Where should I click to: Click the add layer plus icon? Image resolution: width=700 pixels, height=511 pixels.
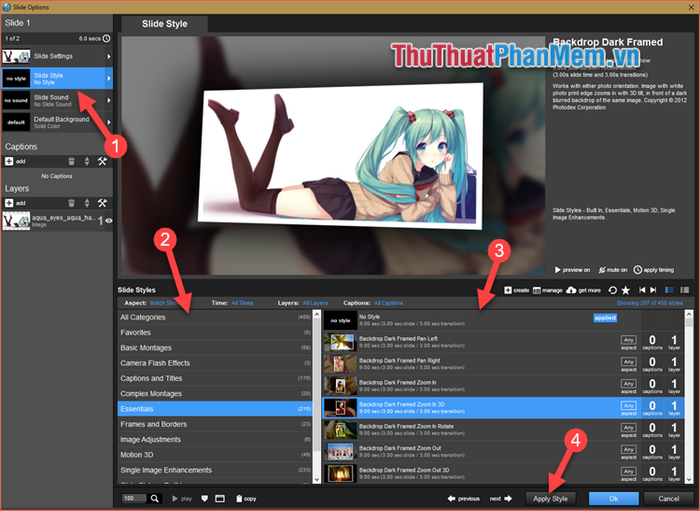point(9,203)
